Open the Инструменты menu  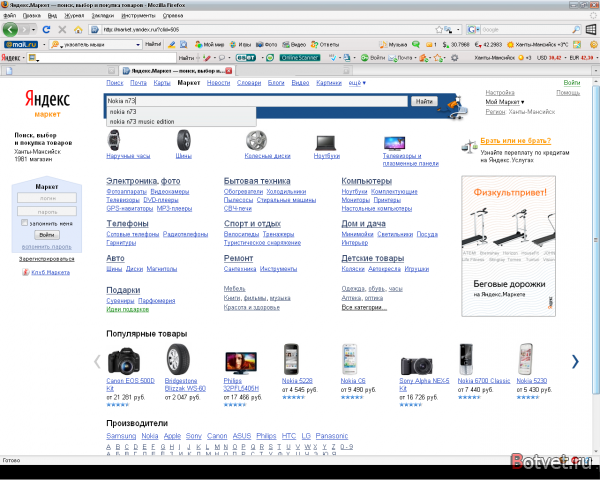[x=139, y=16]
